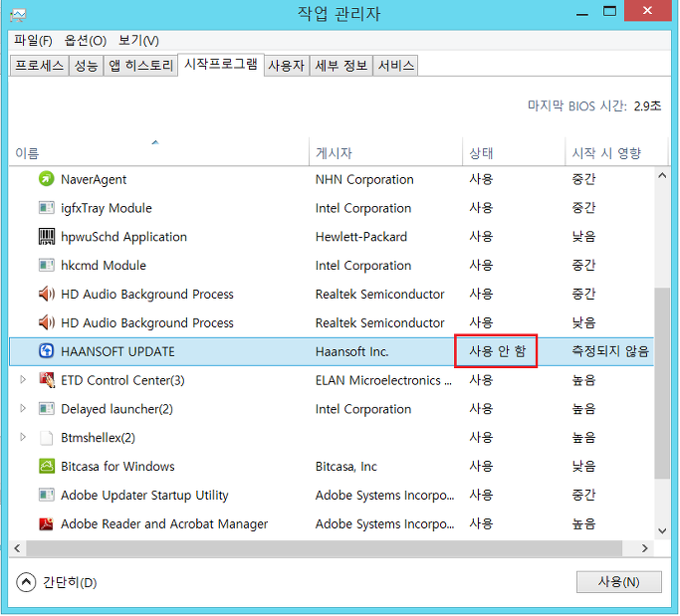Click the hkcmd Module icon
Image resolution: width=680 pixels, height=616 pixels.
click(47, 265)
